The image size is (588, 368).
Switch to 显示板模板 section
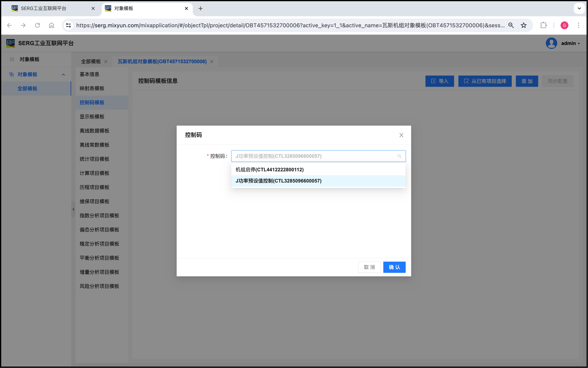tap(92, 117)
